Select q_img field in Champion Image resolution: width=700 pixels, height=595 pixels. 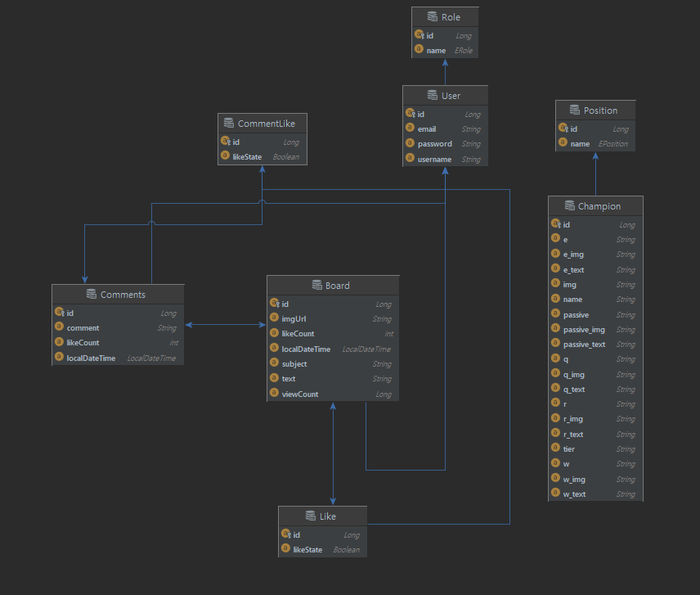tap(595, 375)
